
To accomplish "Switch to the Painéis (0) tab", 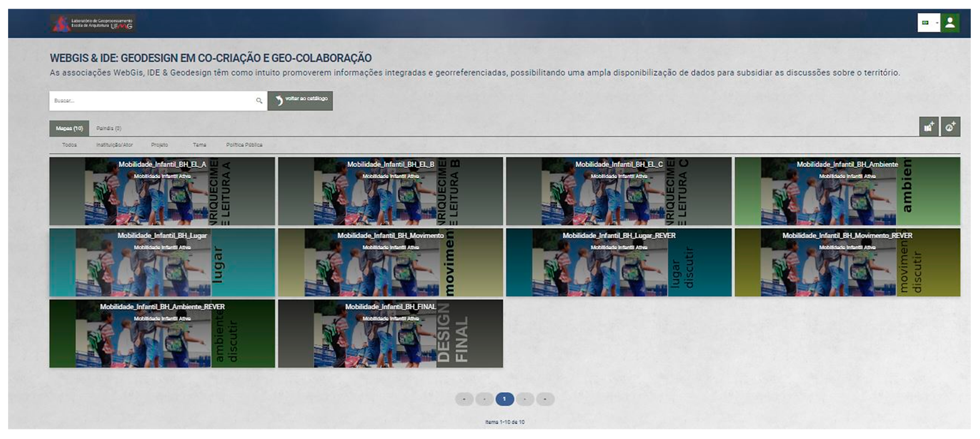I will (109, 128).
